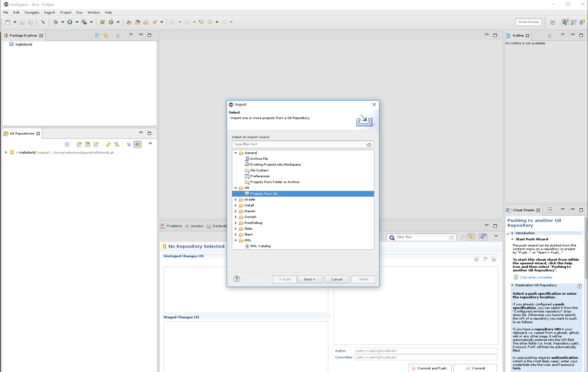This screenshot has height=372, width=588.
Task: Click the Search flashlight toolbar icon
Action: click(155, 22)
